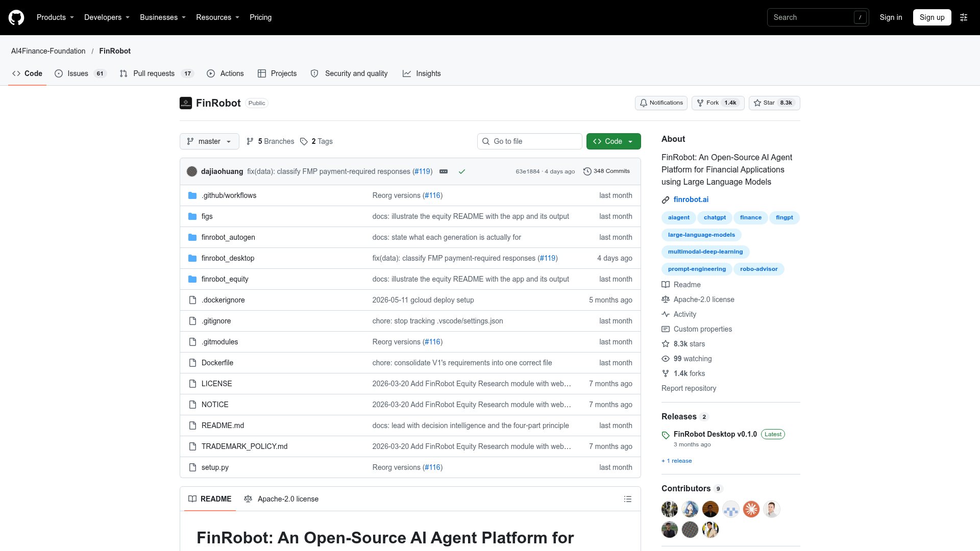This screenshot has height=551, width=980.
Task: Click the FinRobot Desktop v0.1.0 release
Action: 715,434
